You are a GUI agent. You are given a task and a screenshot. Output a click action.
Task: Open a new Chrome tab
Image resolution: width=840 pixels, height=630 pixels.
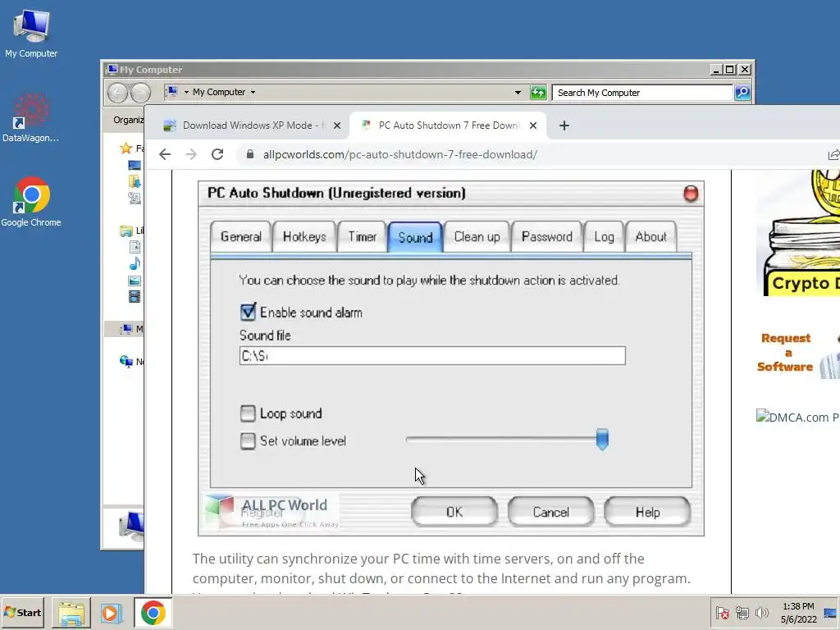564,126
